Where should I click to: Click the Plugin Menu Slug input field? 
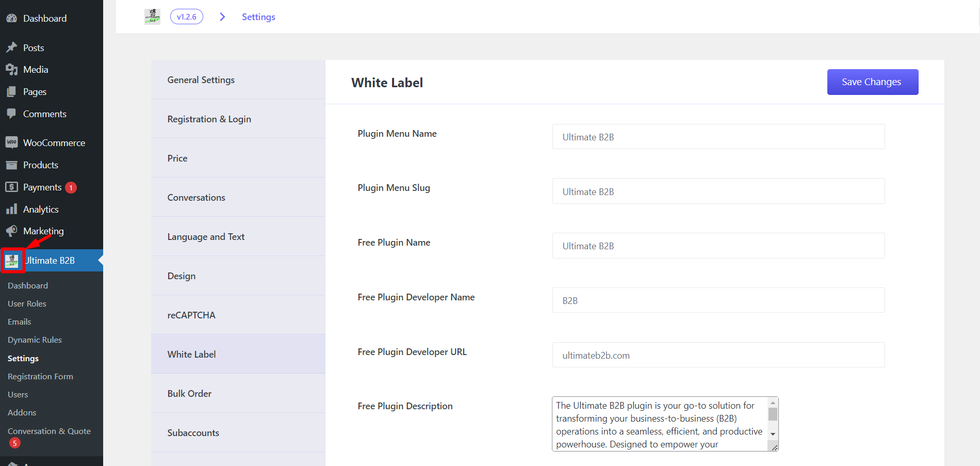tap(718, 191)
